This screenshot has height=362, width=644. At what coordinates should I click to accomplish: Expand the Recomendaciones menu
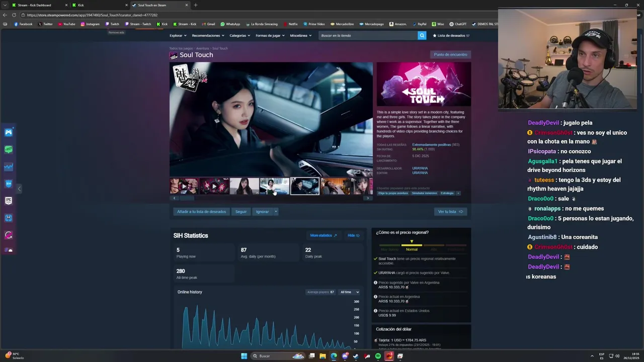pyautogui.click(x=208, y=36)
